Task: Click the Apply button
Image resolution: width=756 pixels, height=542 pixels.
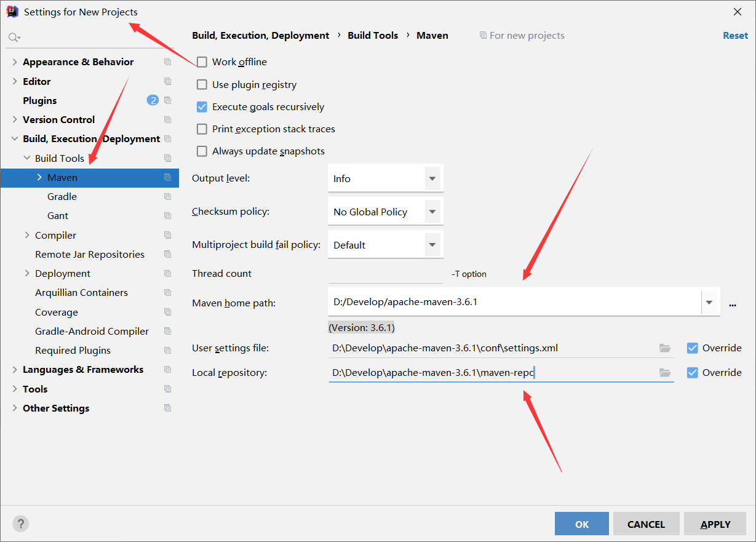Action: pos(715,524)
